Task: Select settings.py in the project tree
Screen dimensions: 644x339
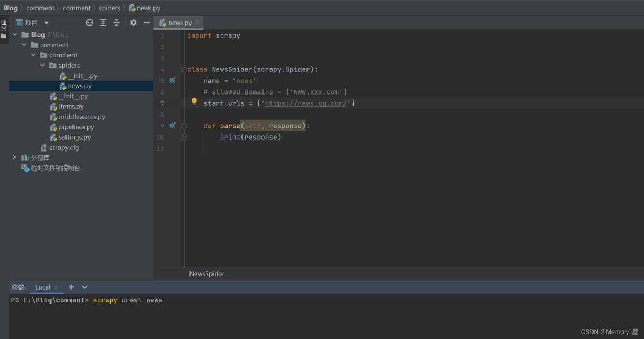Action: click(x=75, y=137)
